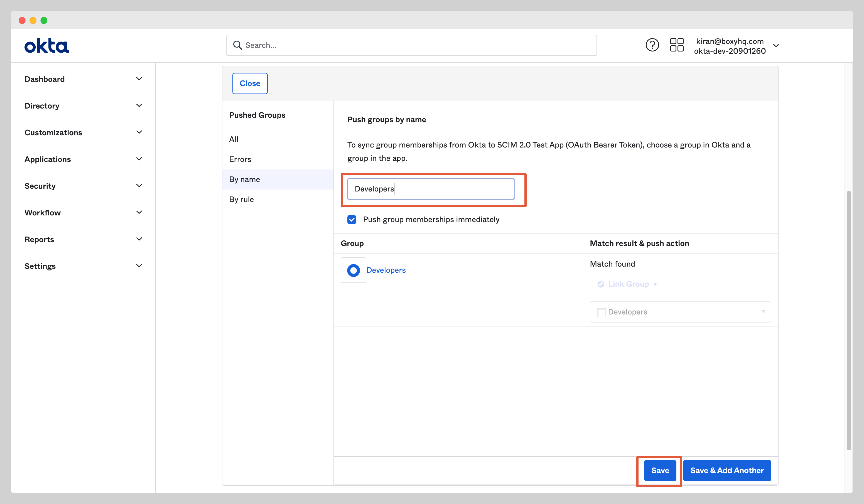Screen dimensions: 864x504
Task: Uncheck Push group memberships immediately
Action: tap(352, 219)
